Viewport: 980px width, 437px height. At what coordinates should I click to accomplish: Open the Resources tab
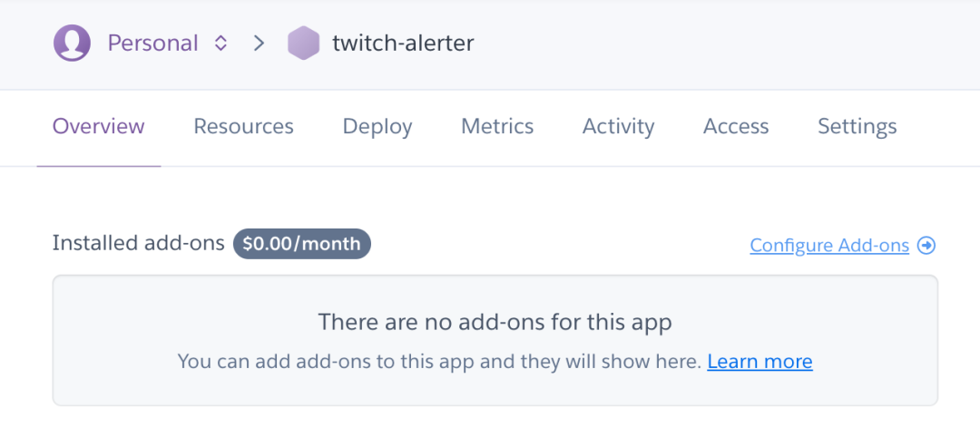click(x=244, y=127)
